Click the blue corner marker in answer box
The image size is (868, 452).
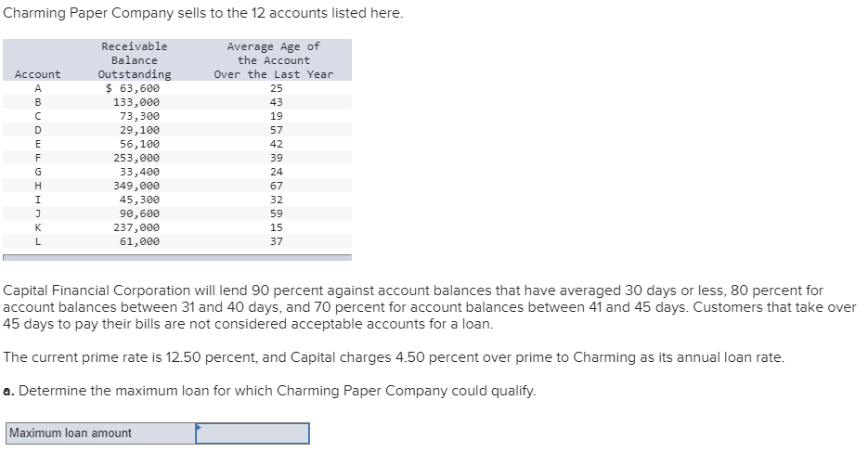199,427
